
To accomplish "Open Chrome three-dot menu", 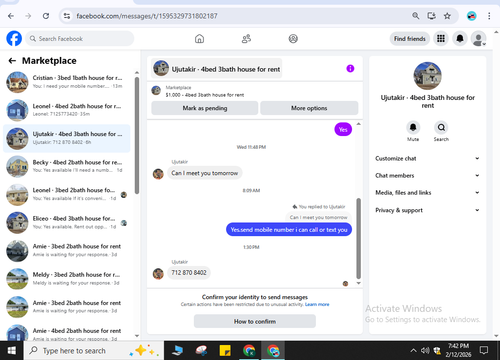I will [x=489, y=16].
